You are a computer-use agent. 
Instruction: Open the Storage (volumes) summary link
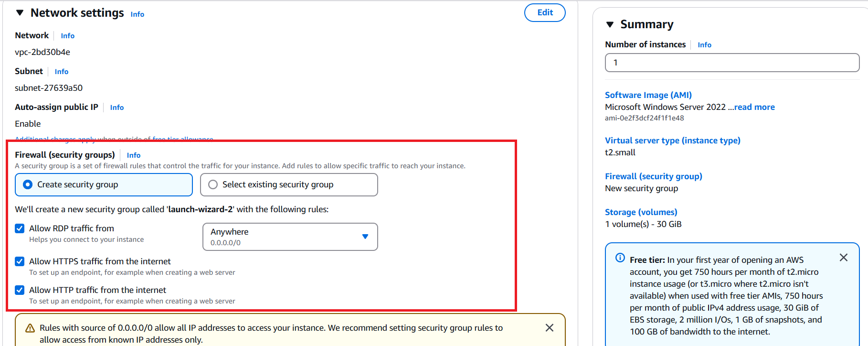[x=641, y=212]
